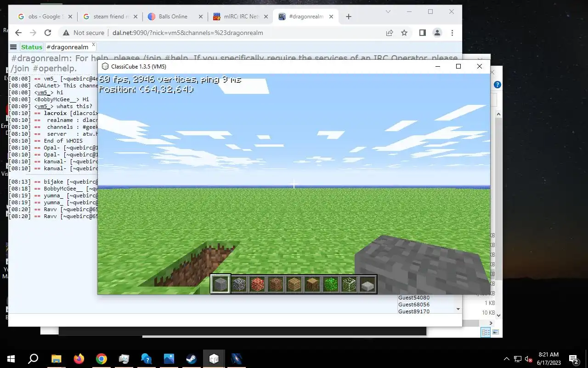Screen dimensions: 588x368
Task: Click the network icon in the tray
Action: (x=518, y=359)
